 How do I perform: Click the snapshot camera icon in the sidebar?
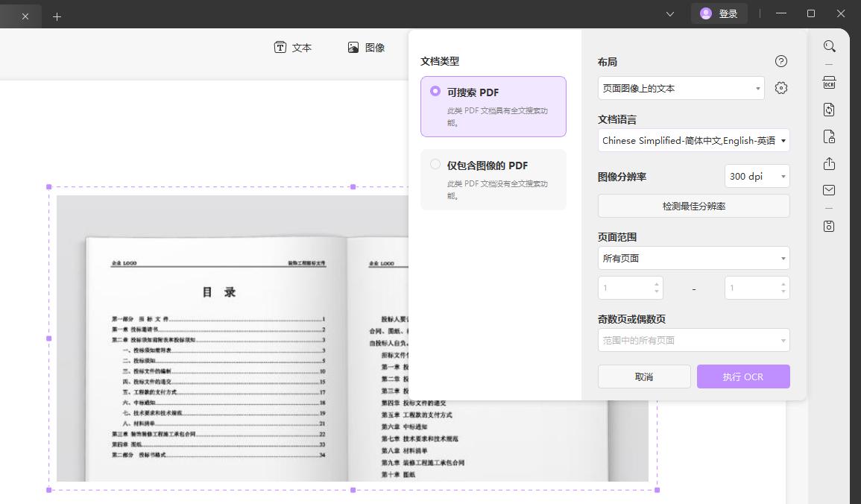tap(829, 226)
